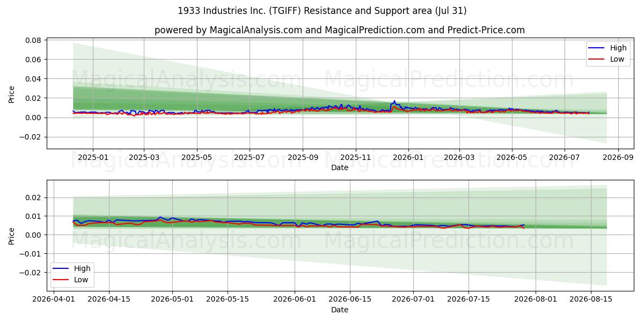This screenshot has width=644, height=322.
Task: Click the 2026-05-15 date tick
Action: (228, 299)
